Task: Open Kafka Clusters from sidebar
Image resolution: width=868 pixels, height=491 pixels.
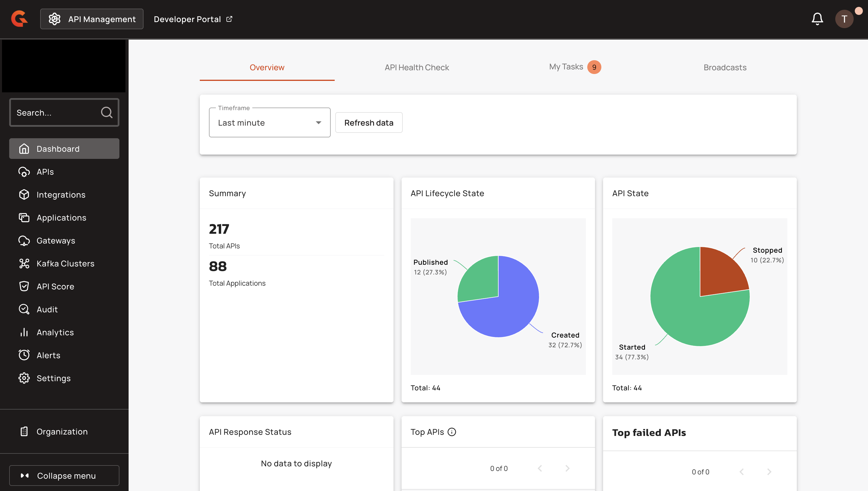Action: tap(65, 263)
